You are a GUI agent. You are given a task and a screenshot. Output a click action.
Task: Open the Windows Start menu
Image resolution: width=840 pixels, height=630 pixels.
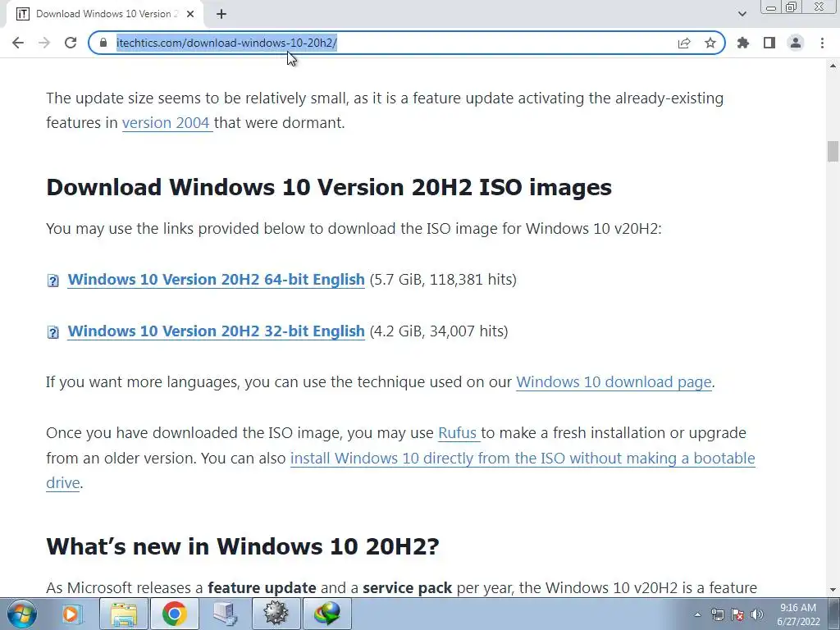point(21,614)
